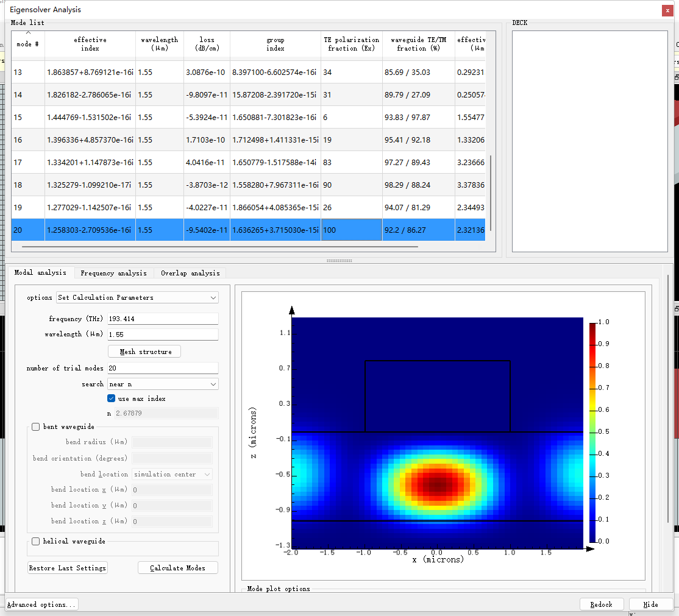Hide the analysis window with Hide button
Viewport: 679px width, 616px height.
click(x=650, y=604)
